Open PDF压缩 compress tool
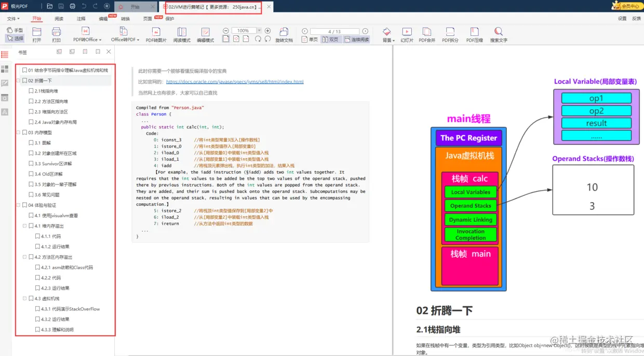The height and width of the screenshot is (356, 644). pos(474,35)
